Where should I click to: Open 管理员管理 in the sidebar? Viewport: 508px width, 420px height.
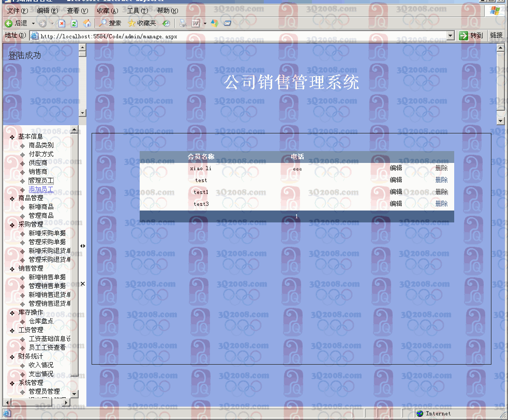click(x=44, y=392)
